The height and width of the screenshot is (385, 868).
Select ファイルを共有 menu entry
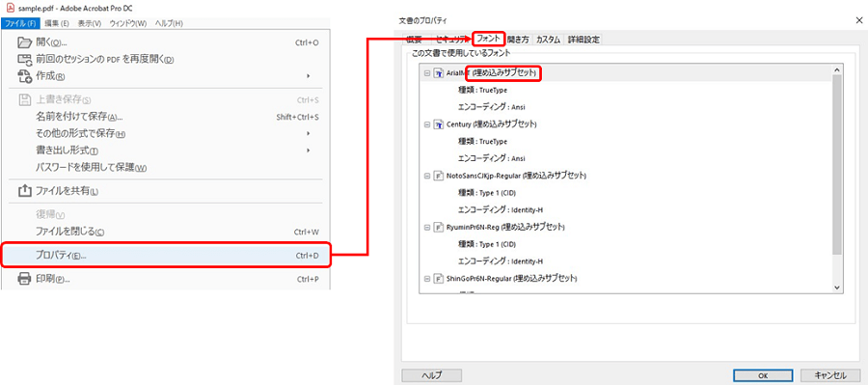(166, 191)
